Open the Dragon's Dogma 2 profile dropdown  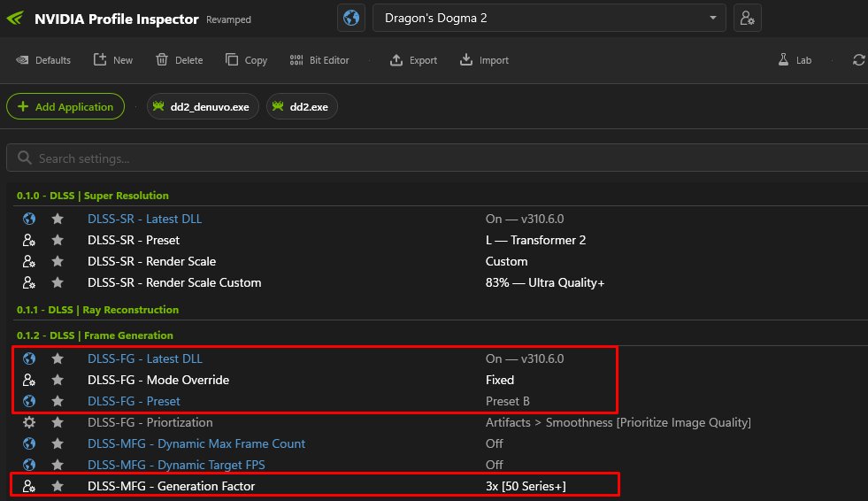pos(549,18)
